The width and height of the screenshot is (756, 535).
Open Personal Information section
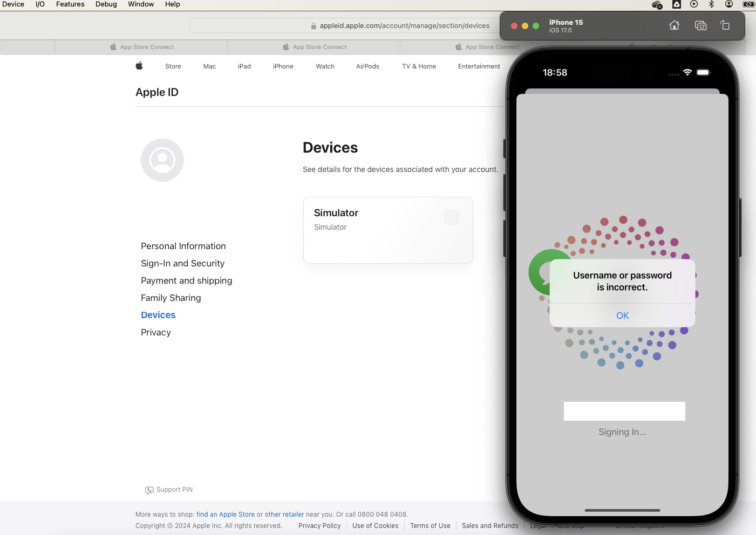[x=183, y=246]
